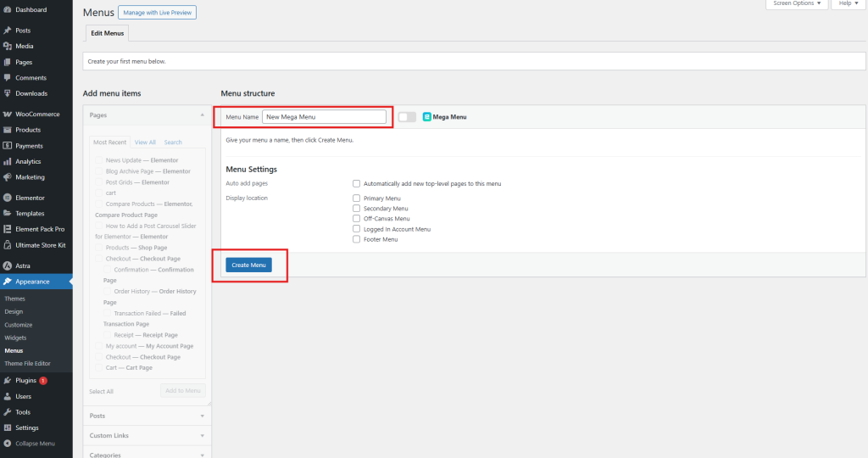Click the Add to Menu button

click(x=183, y=390)
